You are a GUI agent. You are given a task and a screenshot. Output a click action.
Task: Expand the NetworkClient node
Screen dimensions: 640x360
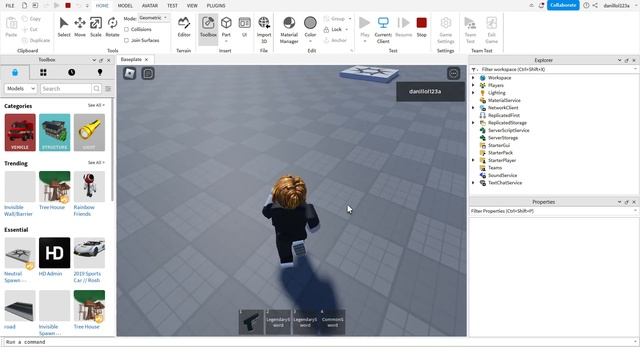[x=473, y=108]
